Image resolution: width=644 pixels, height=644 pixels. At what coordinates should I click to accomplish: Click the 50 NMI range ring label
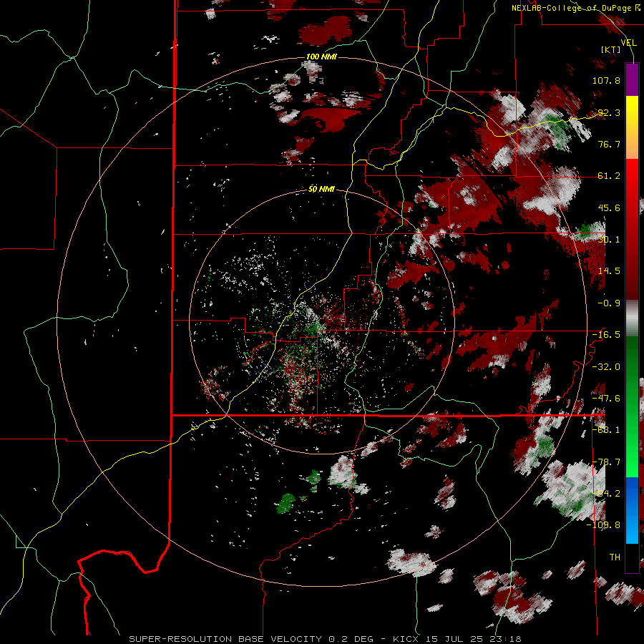point(321,190)
